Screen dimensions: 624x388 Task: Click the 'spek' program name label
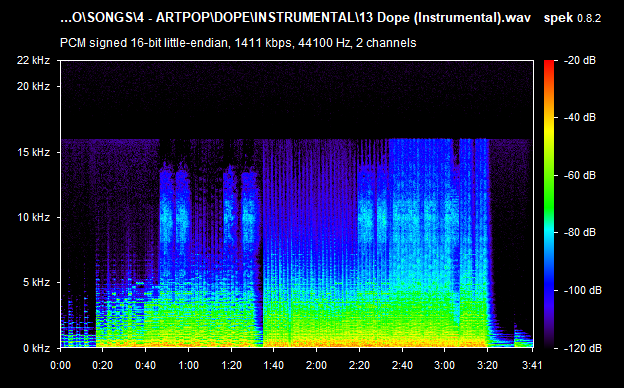pyautogui.click(x=558, y=18)
